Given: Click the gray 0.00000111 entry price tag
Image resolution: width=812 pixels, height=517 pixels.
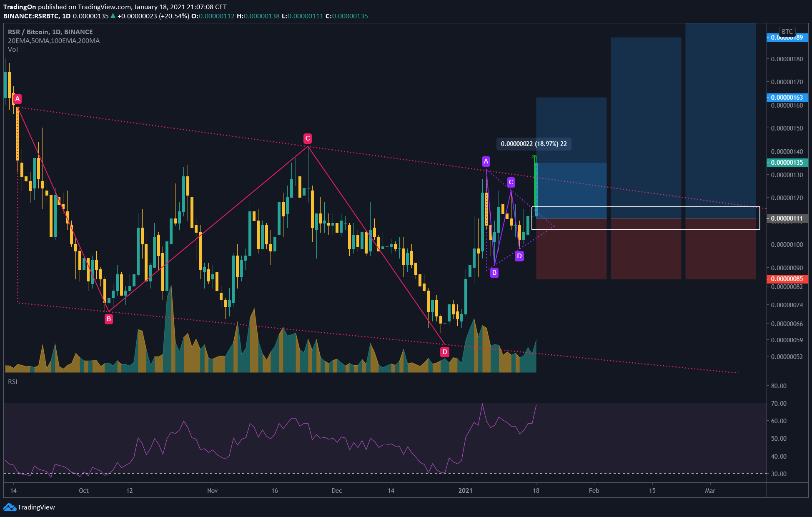Looking at the screenshot, I should pyautogui.click(x=787, y=218).
